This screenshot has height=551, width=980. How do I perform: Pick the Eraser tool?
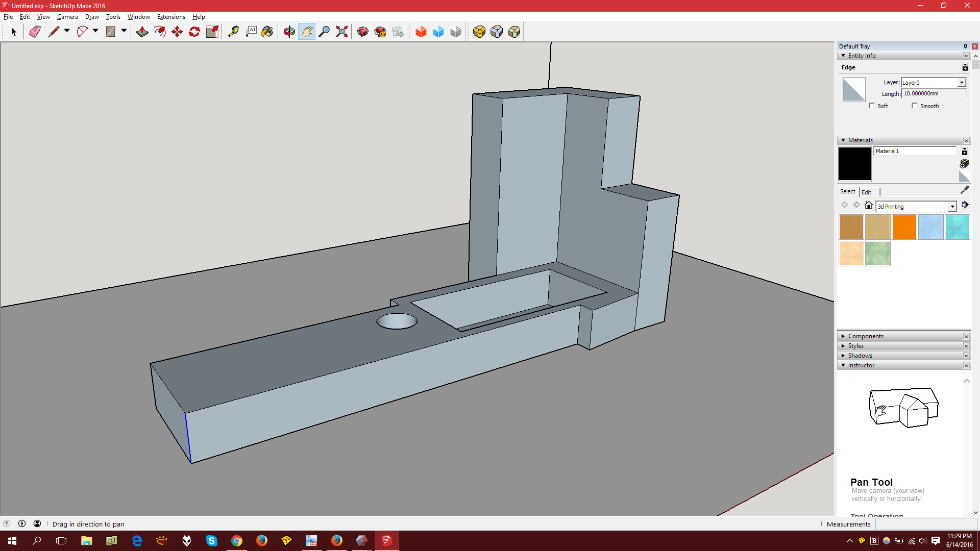point(35,32)
